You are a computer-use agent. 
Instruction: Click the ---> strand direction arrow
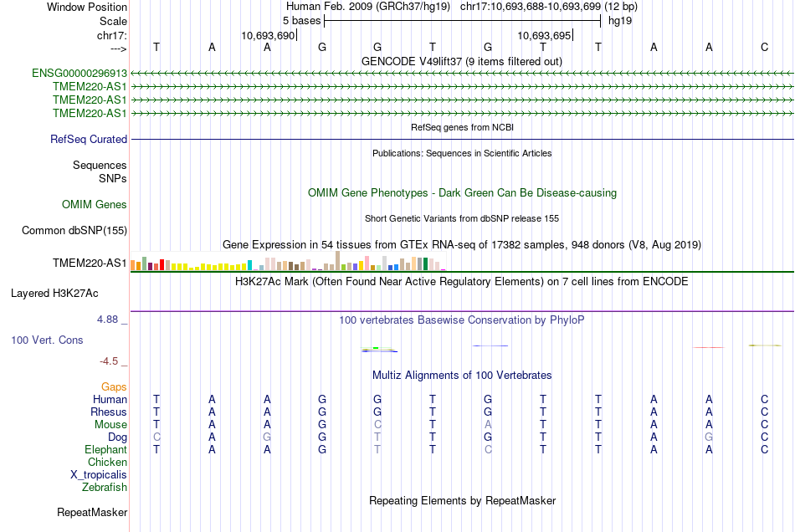coord(118,49)
